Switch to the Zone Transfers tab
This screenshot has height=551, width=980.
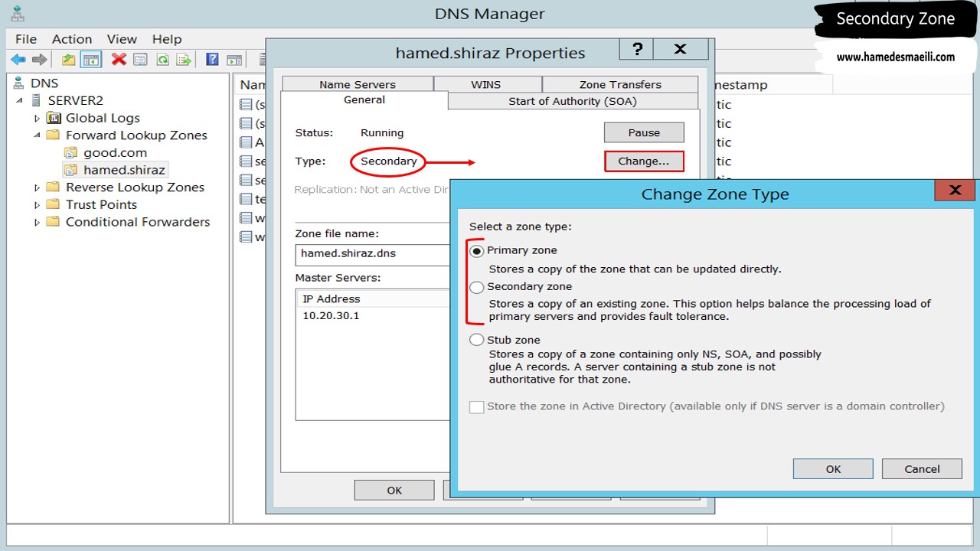(x=620, y=84)
